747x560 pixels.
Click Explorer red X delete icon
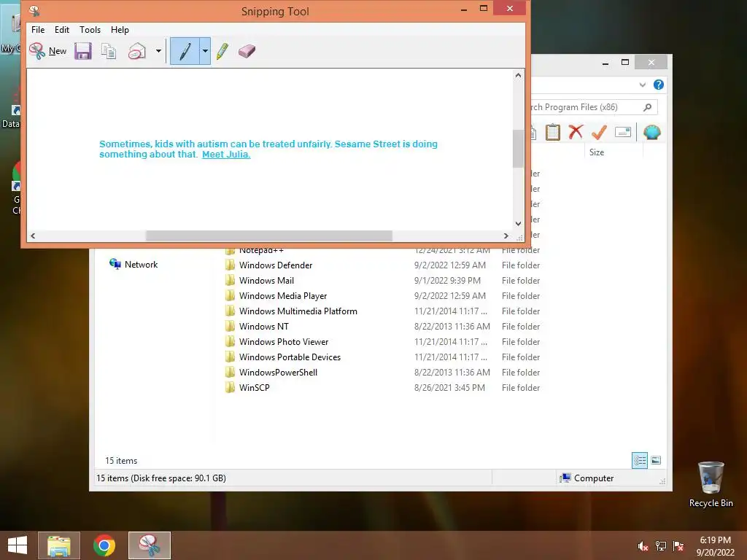point(576,132)
